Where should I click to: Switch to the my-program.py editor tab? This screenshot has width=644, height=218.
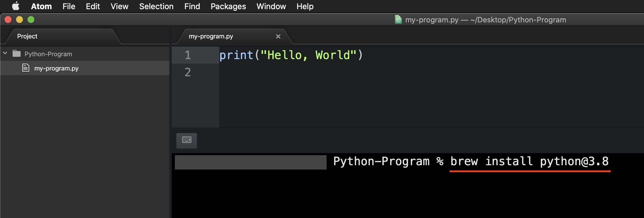pyautogui.click(x=211, y=36)
